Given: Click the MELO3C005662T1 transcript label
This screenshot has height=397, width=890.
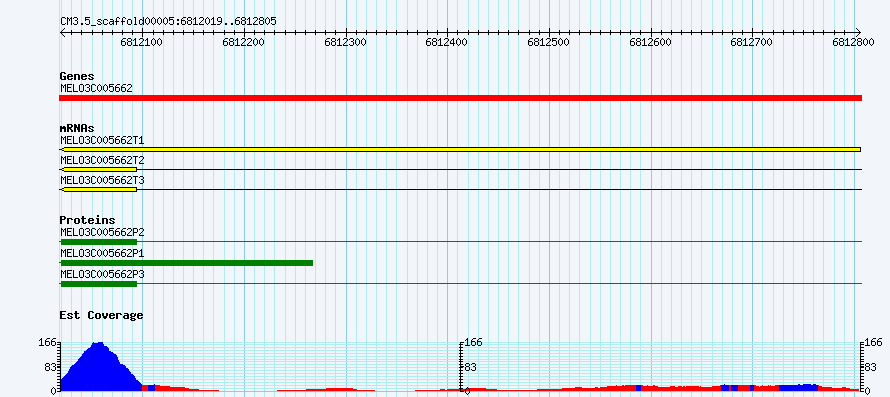Looking at the screenshot, I should pyautogui.click(x=102, y=140).
